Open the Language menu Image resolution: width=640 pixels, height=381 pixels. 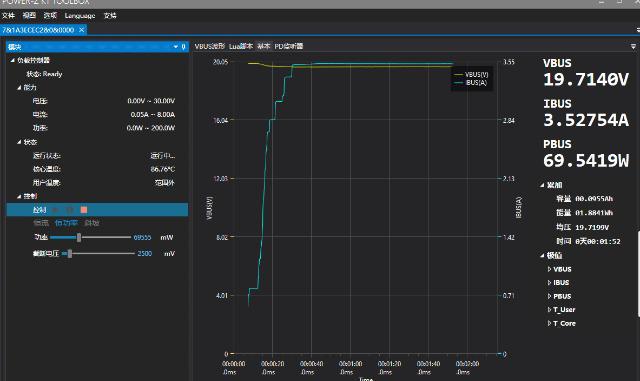tap(80, 16)
